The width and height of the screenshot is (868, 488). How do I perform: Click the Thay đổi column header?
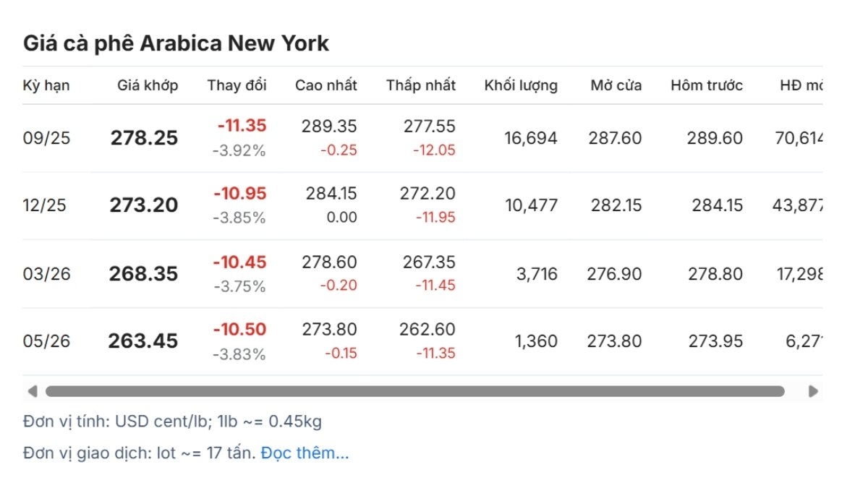(x=237, y=85)
